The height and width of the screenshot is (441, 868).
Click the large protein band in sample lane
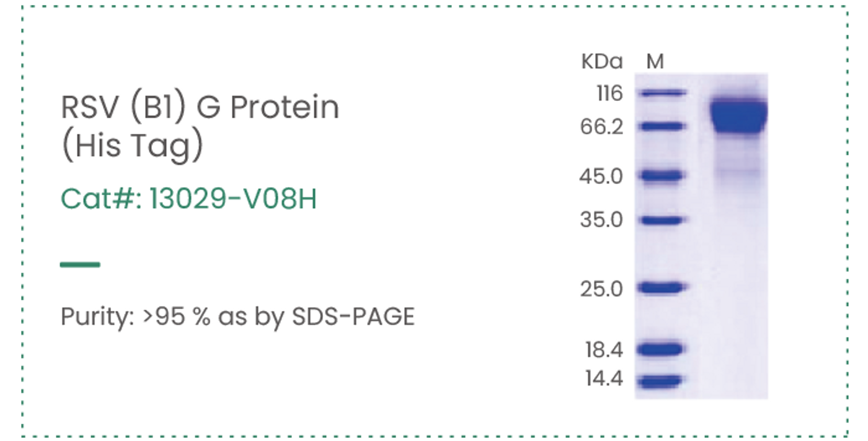pyautogui.click(x=738, y=115)
